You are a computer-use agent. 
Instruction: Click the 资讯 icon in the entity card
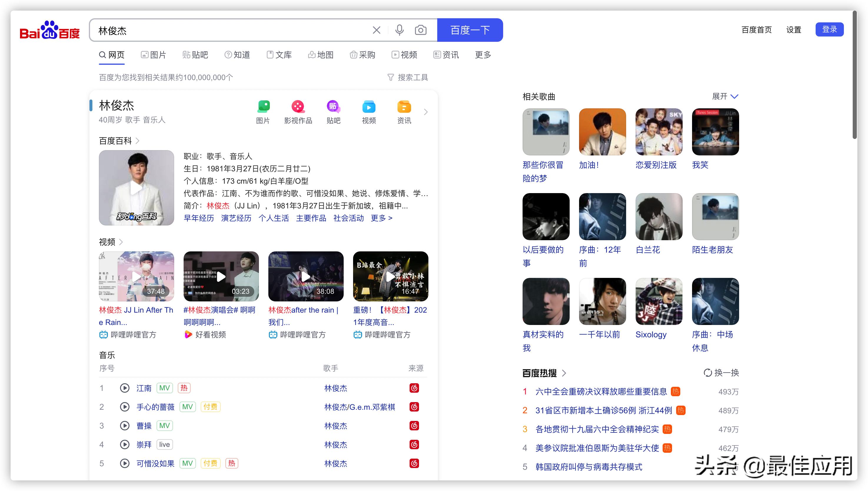[404, 107]
